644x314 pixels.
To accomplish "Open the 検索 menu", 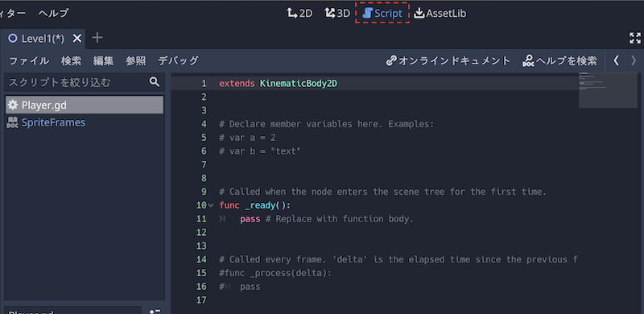I will 72,61.
